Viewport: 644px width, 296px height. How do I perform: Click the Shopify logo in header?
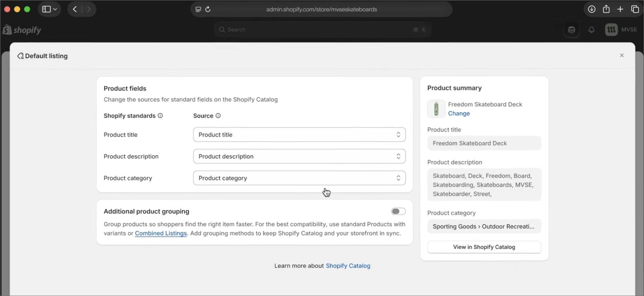[22, 30]
